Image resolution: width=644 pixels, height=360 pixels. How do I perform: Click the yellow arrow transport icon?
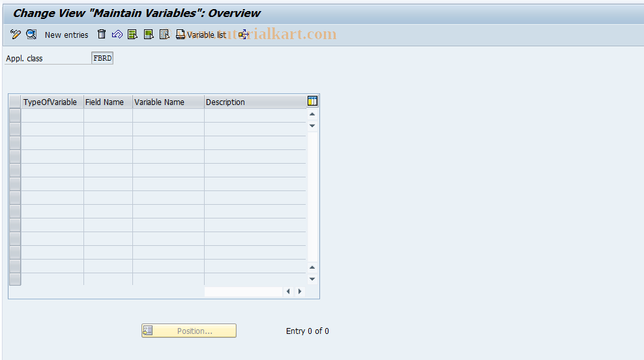[243, 35]
